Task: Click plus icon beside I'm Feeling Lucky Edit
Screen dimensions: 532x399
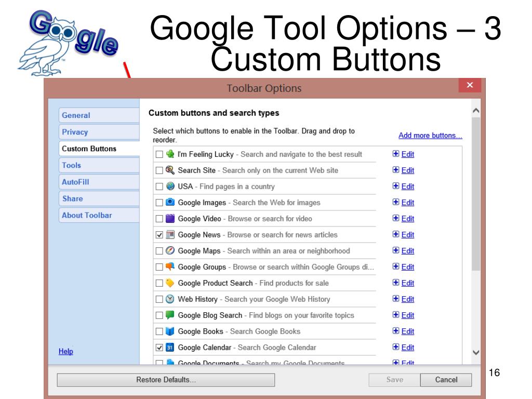Action: (395, 154)
